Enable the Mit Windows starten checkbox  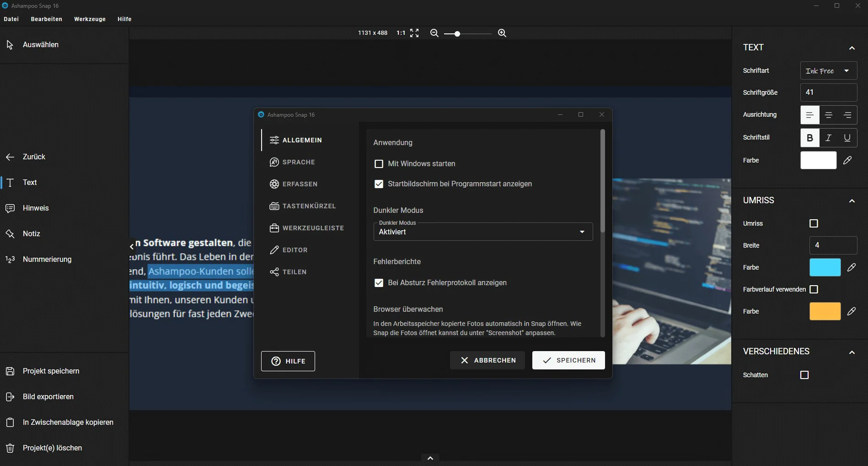pos(379,164)
